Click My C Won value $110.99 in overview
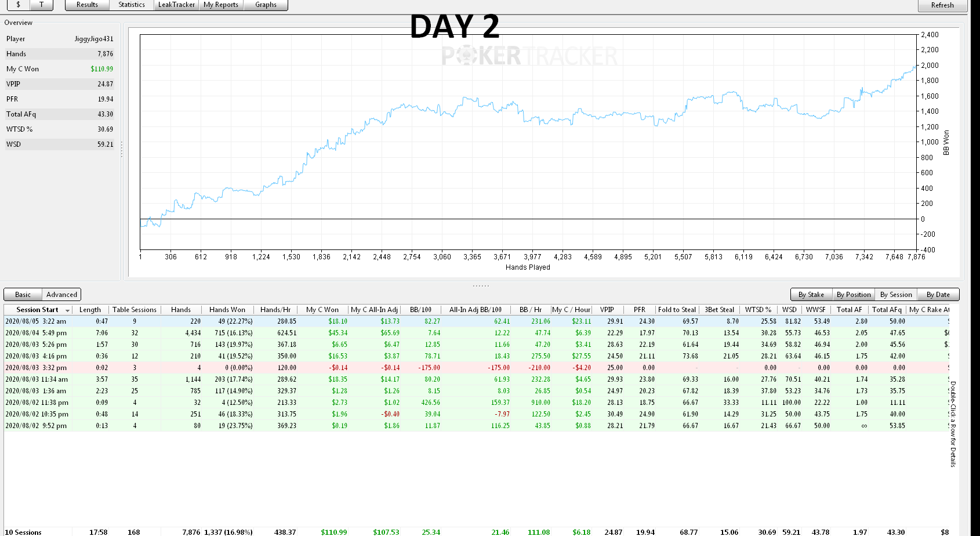The width and height of the screenshot is (980, 536). (x=101, y=69)
